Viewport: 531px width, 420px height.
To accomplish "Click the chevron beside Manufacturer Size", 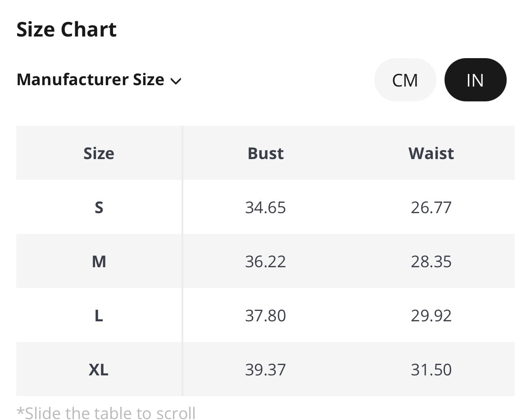I will point(176,81).
